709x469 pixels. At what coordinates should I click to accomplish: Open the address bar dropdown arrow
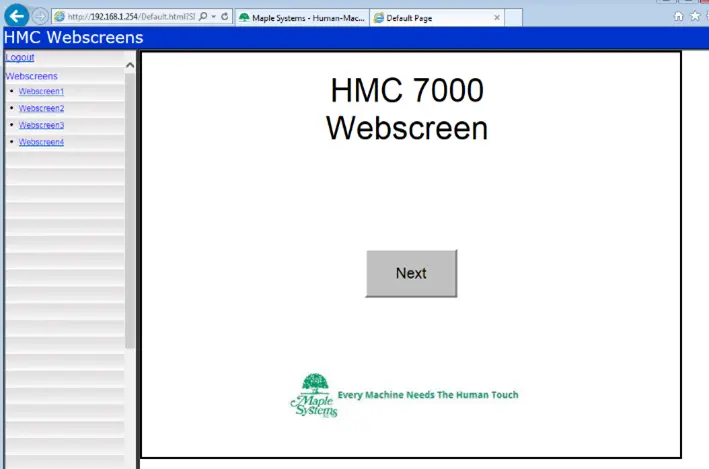pos(213,17)
